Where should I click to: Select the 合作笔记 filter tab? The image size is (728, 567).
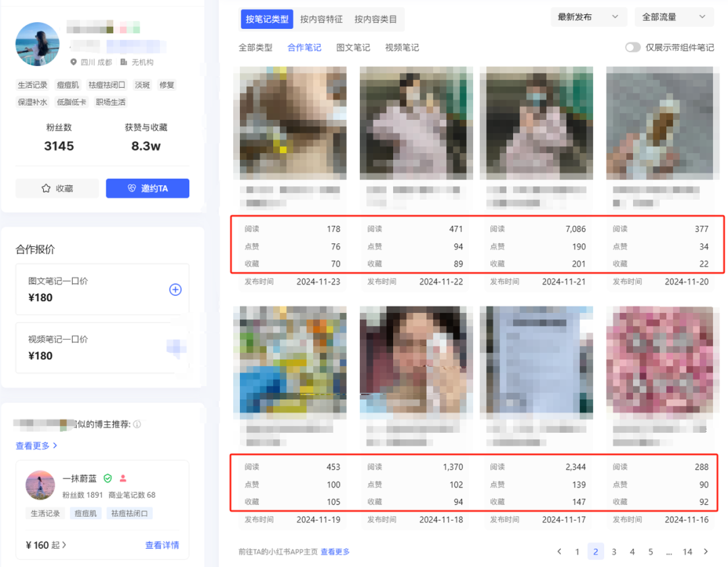pyautogui.click(x=304, y=47)
